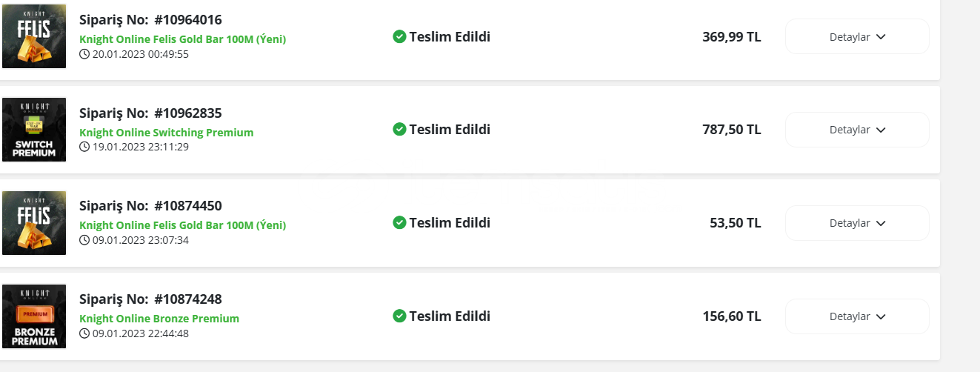The image size is (980, 372).
Task: Click green delivered checkmark on order #10962835
Action: pos(399,130)
